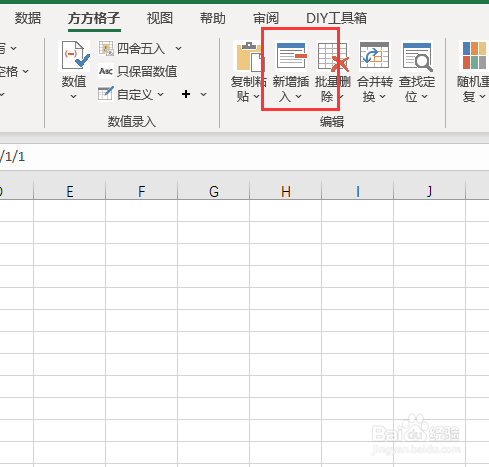
Task: Click the 查找定位 magnifier icon
Action: 417,56
